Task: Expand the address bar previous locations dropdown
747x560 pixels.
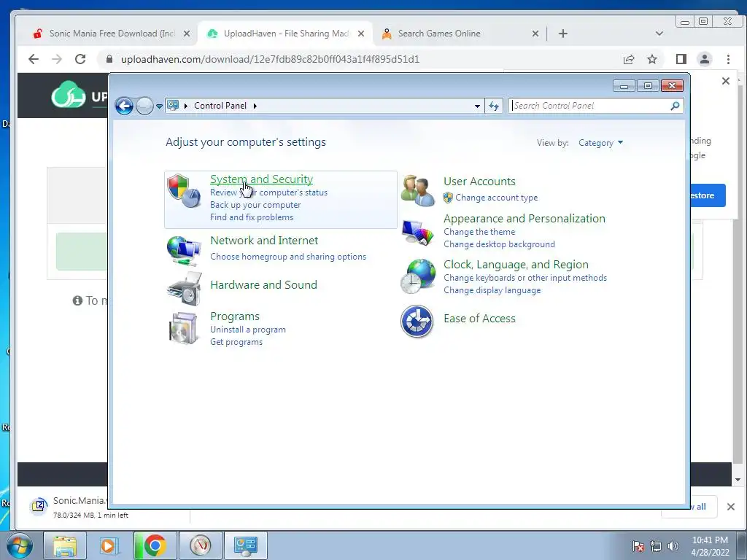Action: (x=477, y=106)
